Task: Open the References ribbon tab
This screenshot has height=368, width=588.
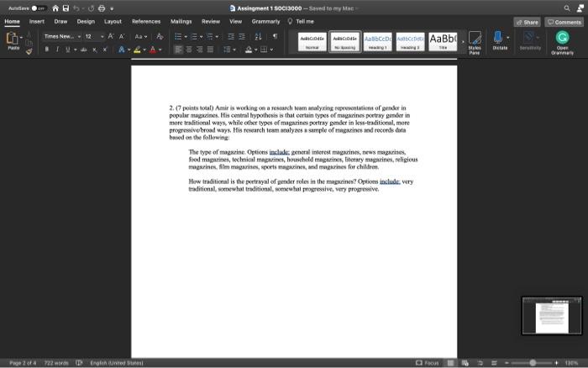Action: (x=146, y=21)
